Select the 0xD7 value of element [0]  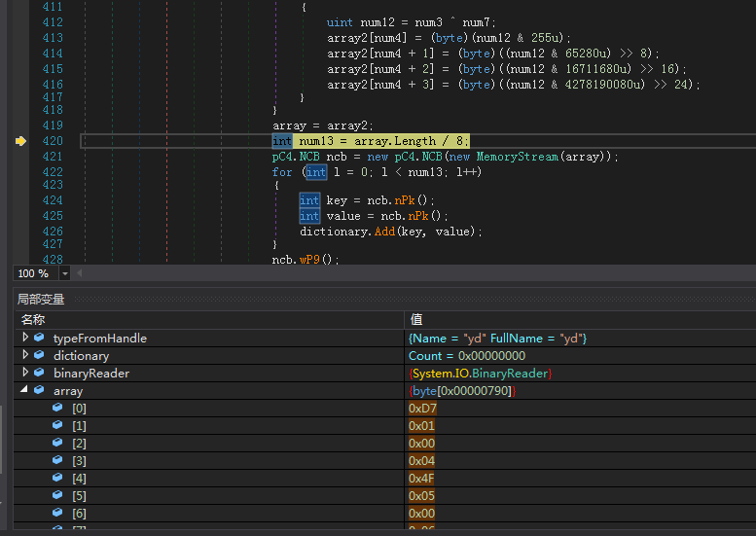tap(422, 408)
